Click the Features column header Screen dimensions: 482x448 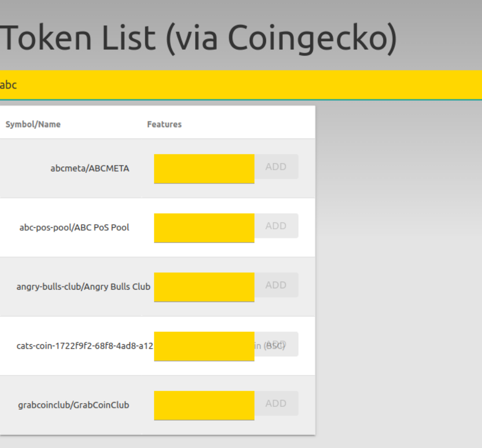[165, 124]
